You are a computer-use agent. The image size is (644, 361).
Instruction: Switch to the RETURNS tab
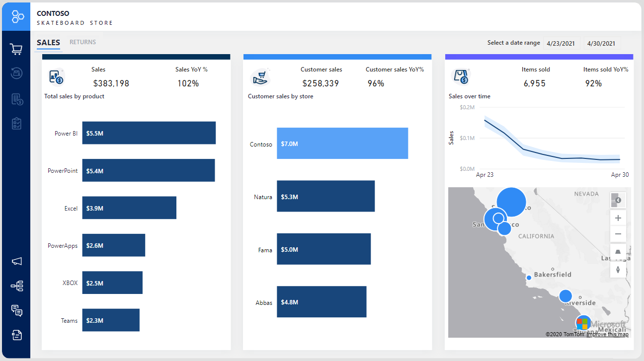coord(82,42)
